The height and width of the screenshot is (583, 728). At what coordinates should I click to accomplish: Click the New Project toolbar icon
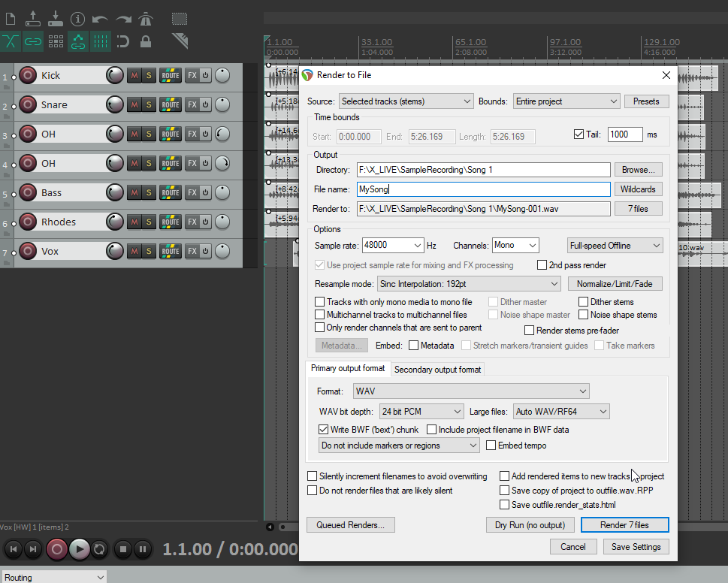pos(11,19)
